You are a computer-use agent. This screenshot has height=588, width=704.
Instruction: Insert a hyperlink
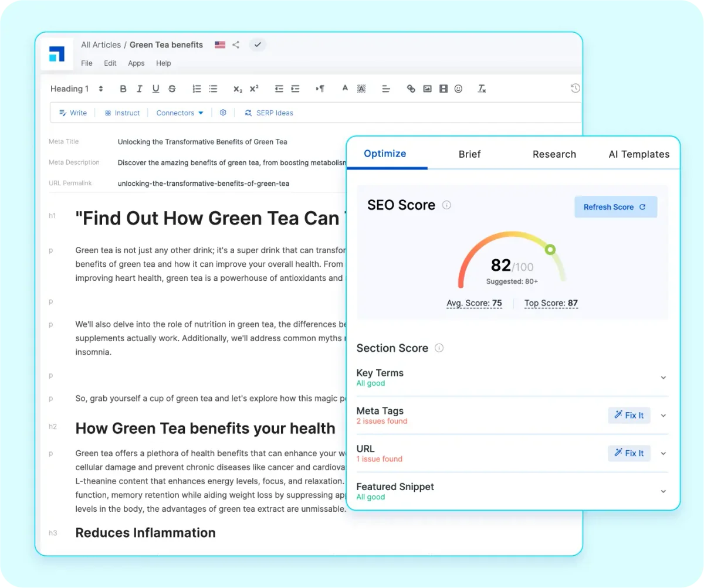[x=411, y=89]
